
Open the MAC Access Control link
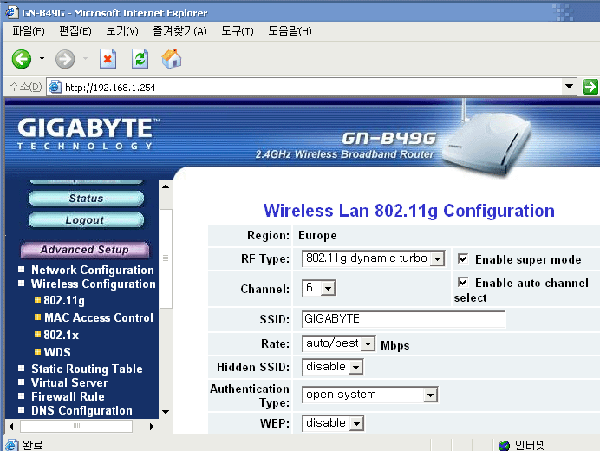pos(99,317)
